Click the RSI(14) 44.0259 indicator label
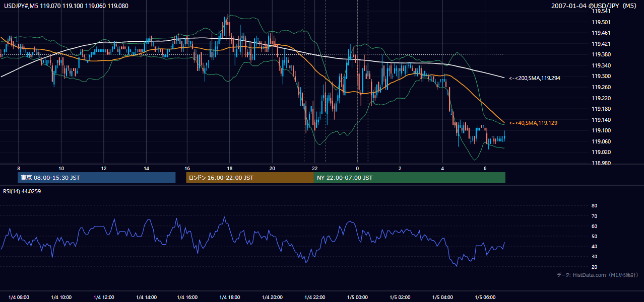The image size is (644, 302). click(x=22, y=191)
